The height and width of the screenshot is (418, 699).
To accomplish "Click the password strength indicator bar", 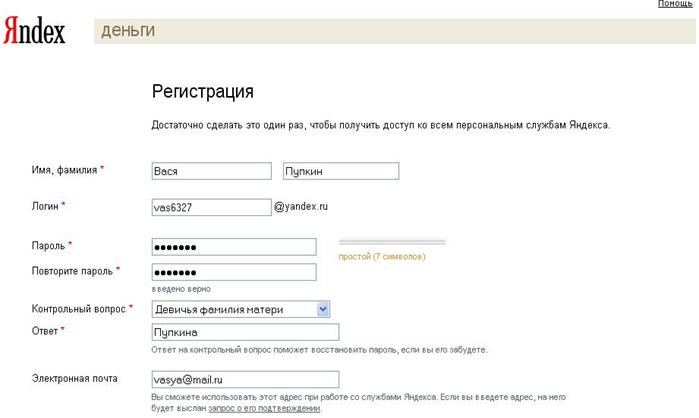I will coord(392,242).
